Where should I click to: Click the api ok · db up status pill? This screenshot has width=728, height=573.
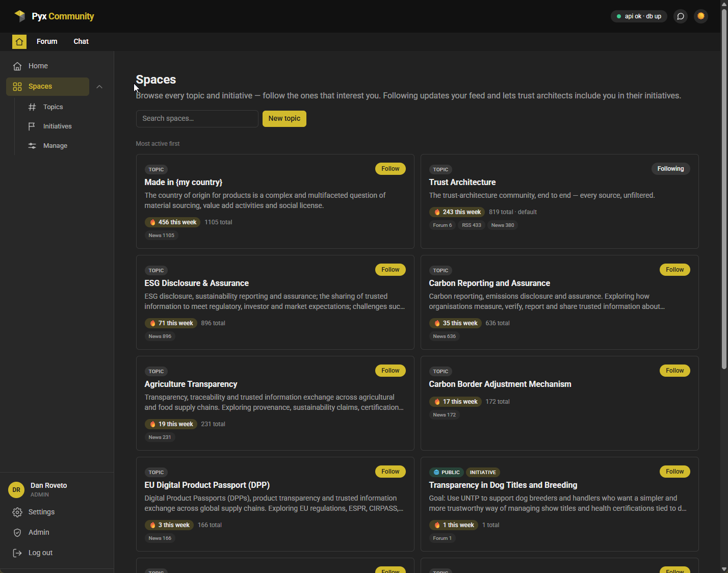pyautogui.click(x=639, y=16)
